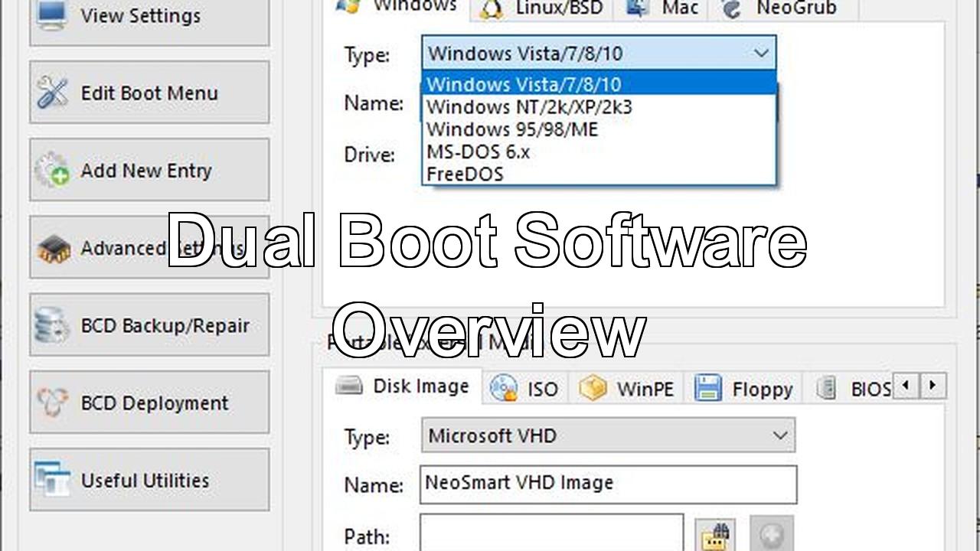This screenshot has width=980, height=551.
Task: Click the Edit Boot Menu wrench icon
Action: (x=53, y=93)
